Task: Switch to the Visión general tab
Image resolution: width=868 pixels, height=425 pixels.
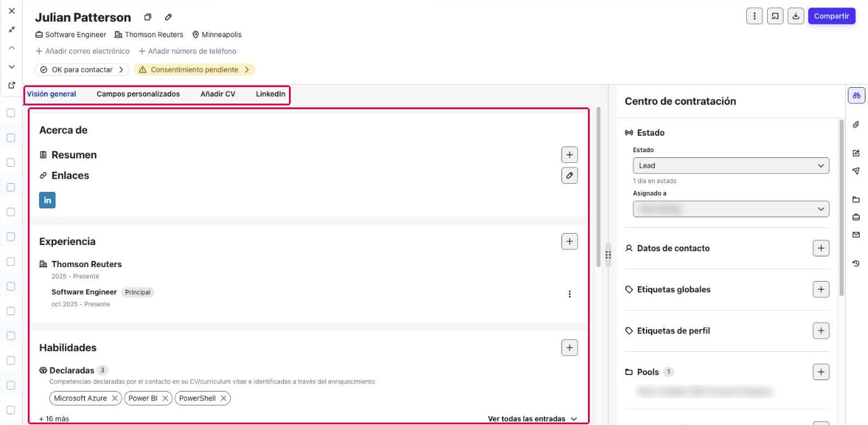Action: (x=51, y=94)
